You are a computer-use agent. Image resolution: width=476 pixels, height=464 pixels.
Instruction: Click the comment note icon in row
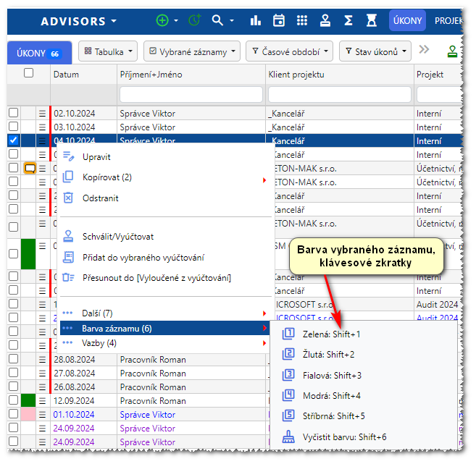click(30, 168)
